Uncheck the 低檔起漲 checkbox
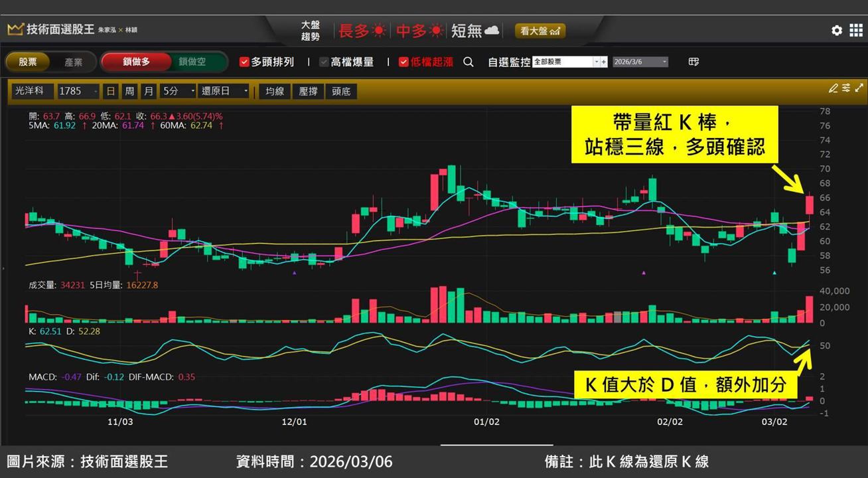This screenshot has width=868, height=478. (x=403, y=62)
